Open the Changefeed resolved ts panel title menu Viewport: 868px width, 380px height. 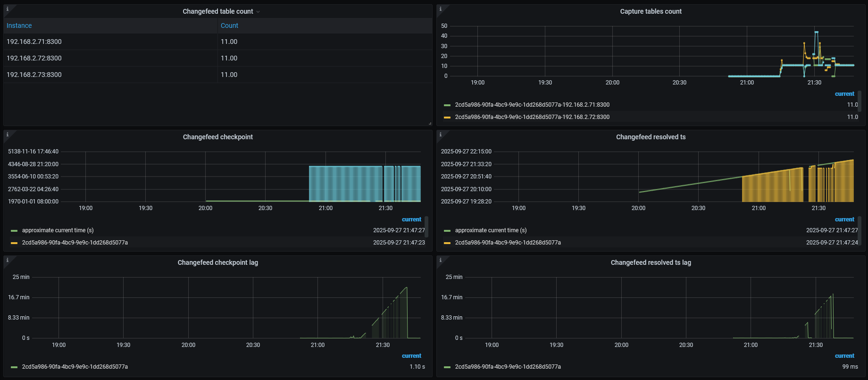click(x=651, y=137)
